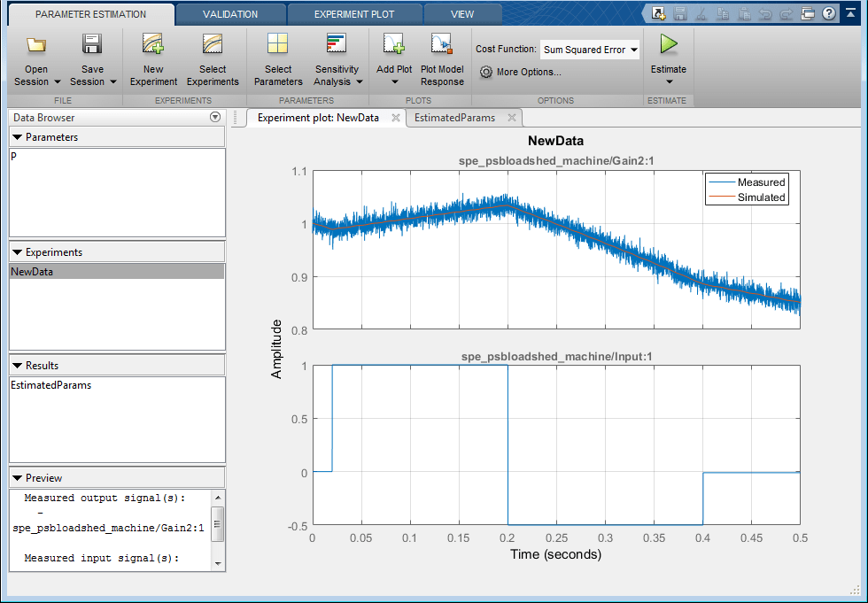Click the Preview panel vertical scrollbar

pyautogui.click(x=218, y=526)
